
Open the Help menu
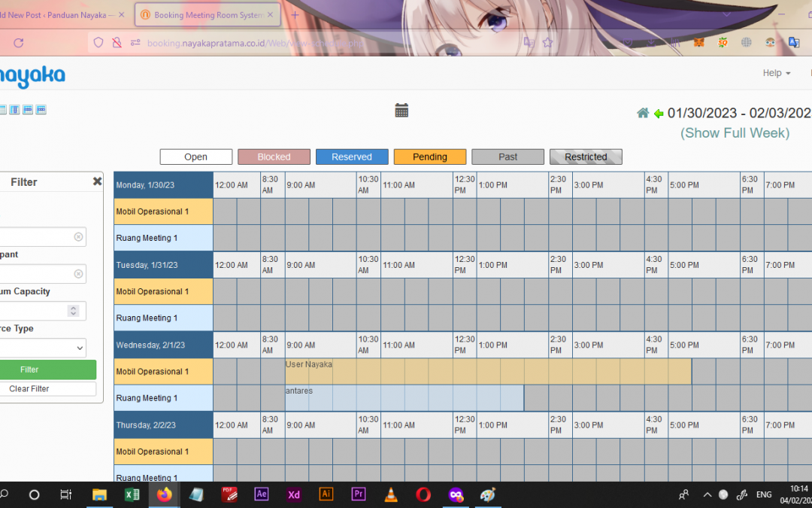[x=775, y=73]
